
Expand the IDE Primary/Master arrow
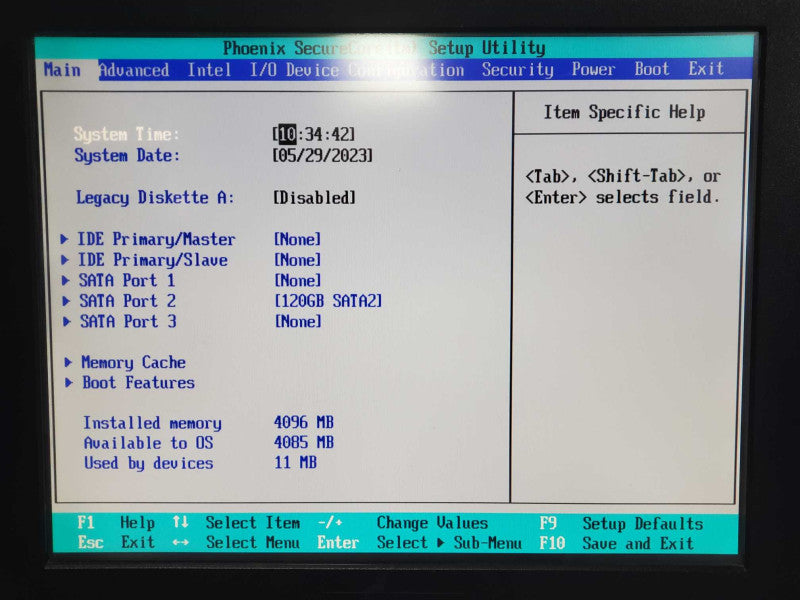pos(64,239)
